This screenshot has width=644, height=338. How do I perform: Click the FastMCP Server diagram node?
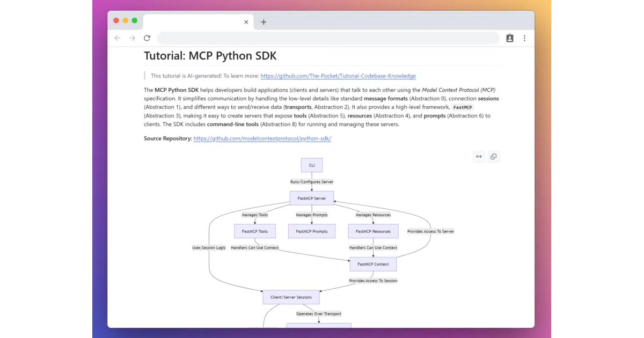click(x=312, y=199)
